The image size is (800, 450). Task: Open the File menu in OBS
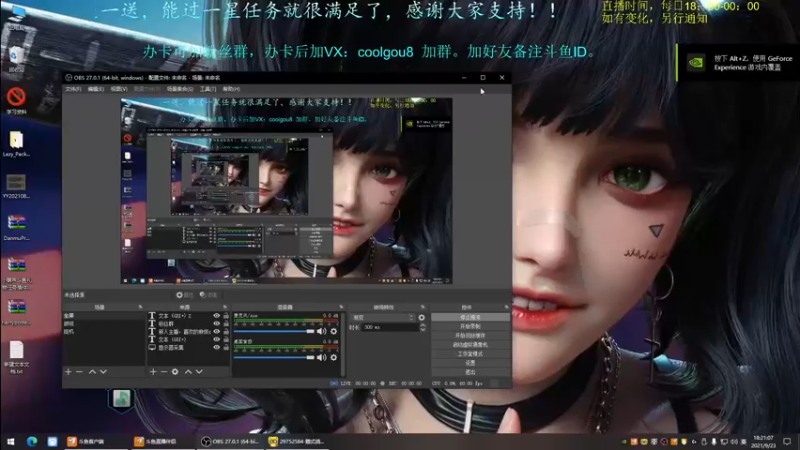click(73, 89)
